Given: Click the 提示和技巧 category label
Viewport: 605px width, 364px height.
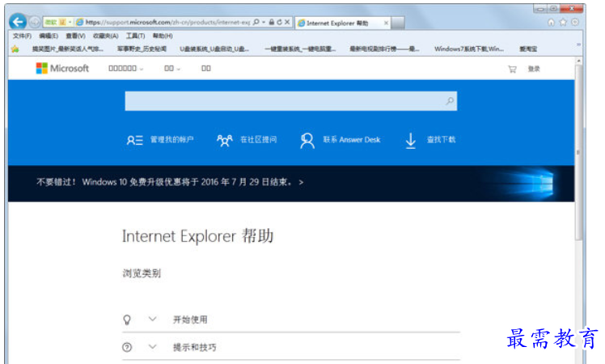Looking at the screenshot, I should (x=194, y=347).
